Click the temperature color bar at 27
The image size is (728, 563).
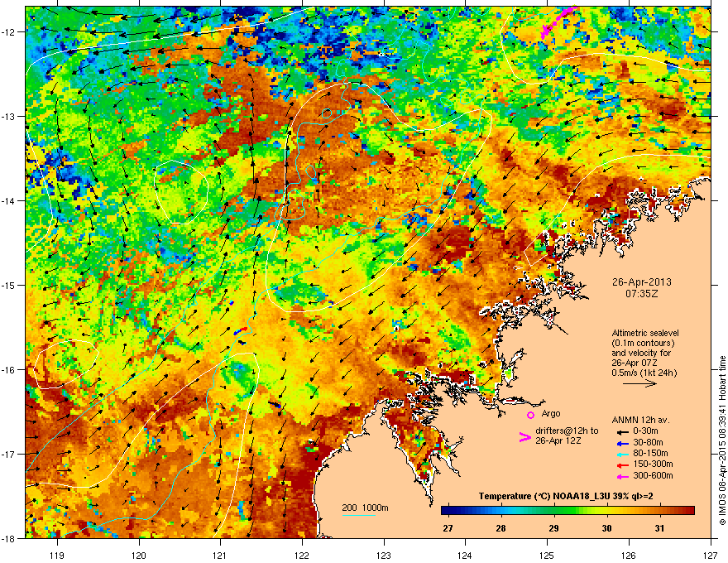click(x=448, y=511)
